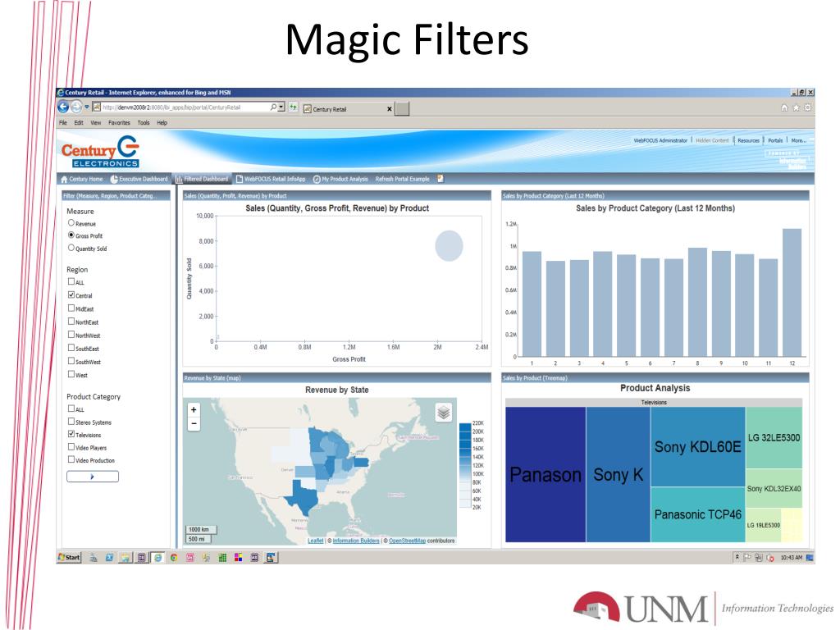Viewport: 840px width, 630px height.
Task: Click the page icon after Refresh Portal Example
Action: (x=441, y=179)
